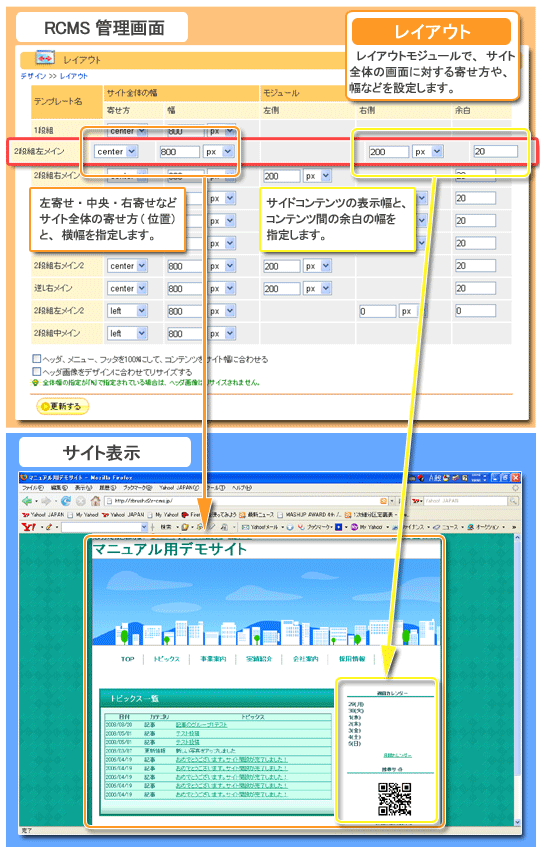Open Firefox 表示 menu
540x858 pixels.
click(83, 487)
